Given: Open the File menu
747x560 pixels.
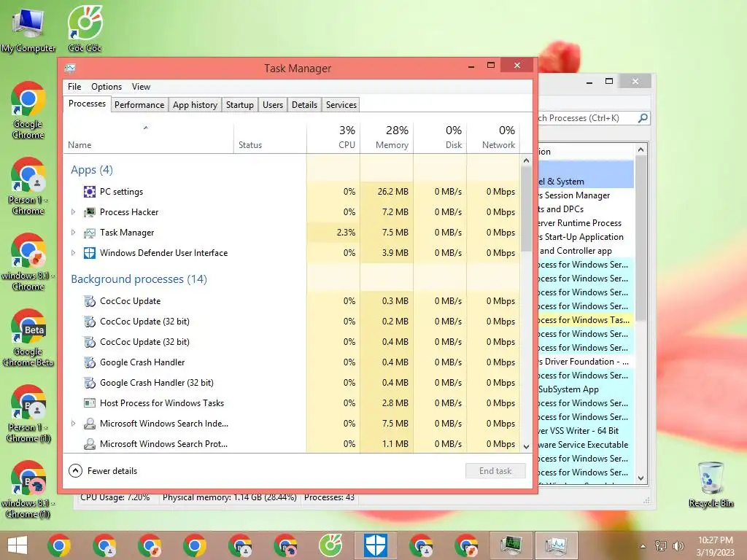Looking at the screenshot, I should [74, 87].
